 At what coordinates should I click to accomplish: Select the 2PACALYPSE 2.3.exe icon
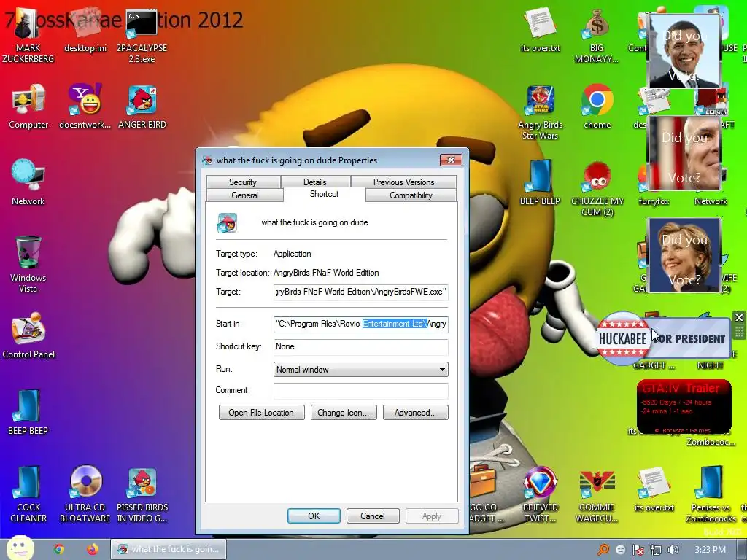point(142,36)
